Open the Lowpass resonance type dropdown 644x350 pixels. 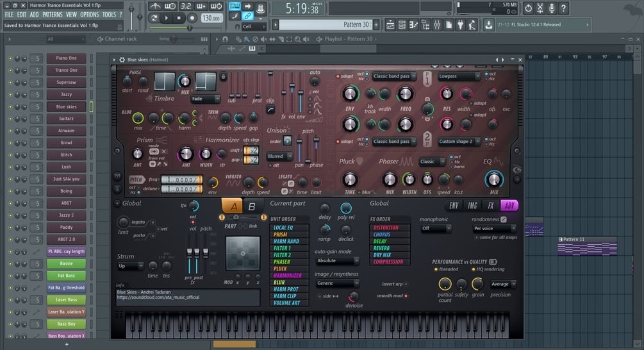click(459, 76)
